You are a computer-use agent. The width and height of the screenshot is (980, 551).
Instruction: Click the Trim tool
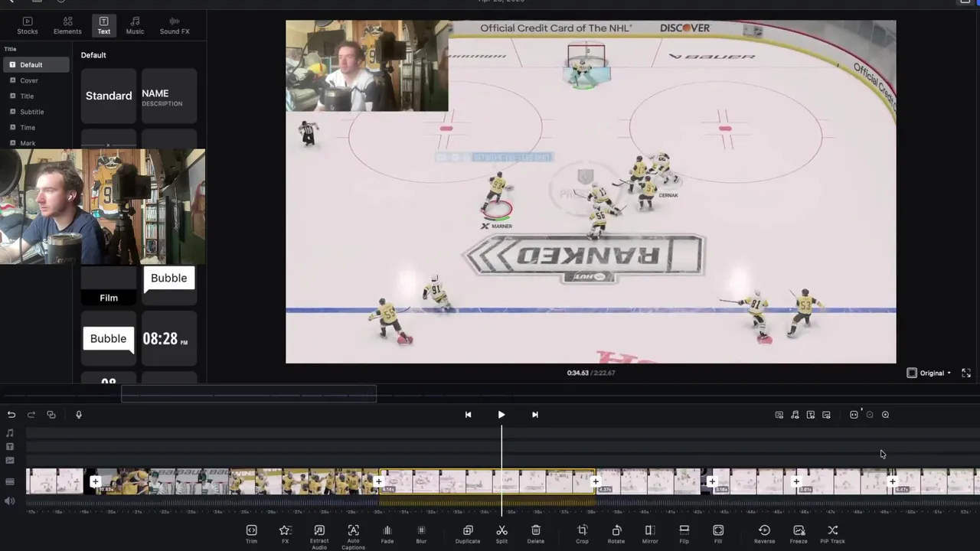pyautogui.click(x=251, y=534)
